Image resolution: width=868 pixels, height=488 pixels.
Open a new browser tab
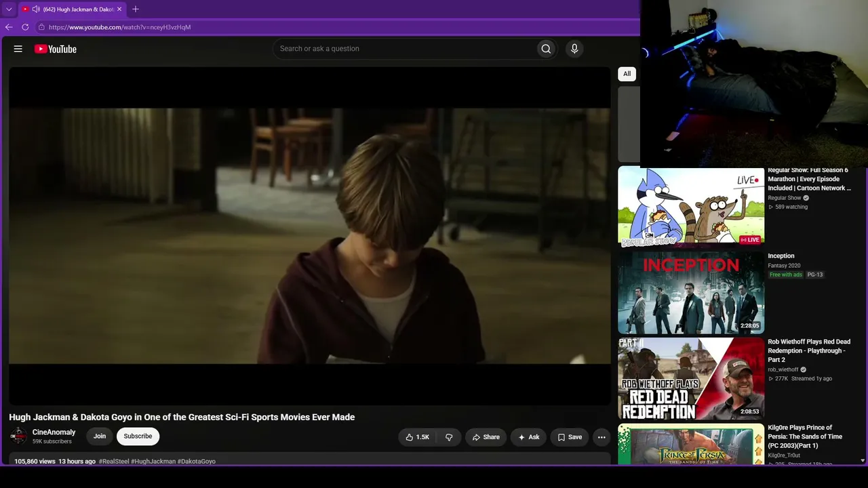(x=136, y=9)
